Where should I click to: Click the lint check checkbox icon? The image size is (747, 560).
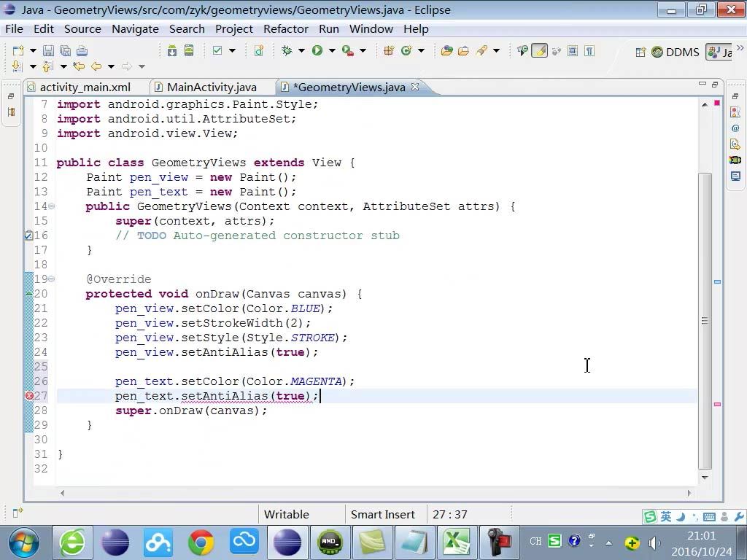coord(217,50)
